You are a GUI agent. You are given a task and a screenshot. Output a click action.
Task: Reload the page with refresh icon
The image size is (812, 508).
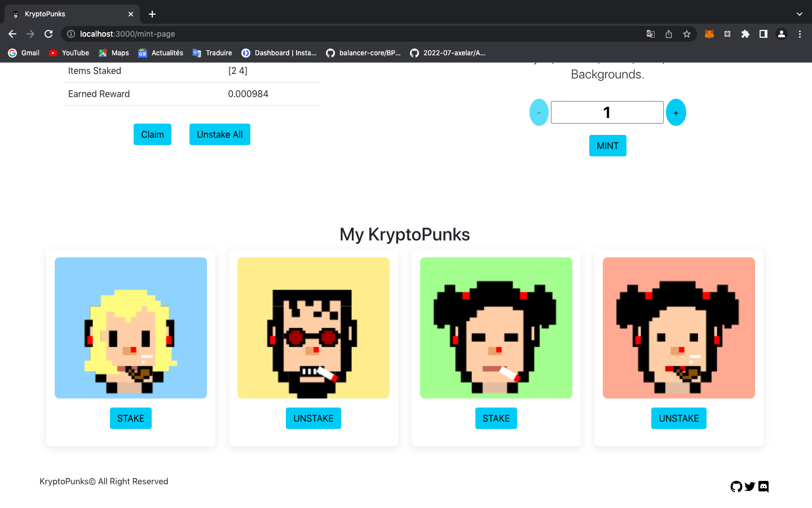tap(48, 34)
